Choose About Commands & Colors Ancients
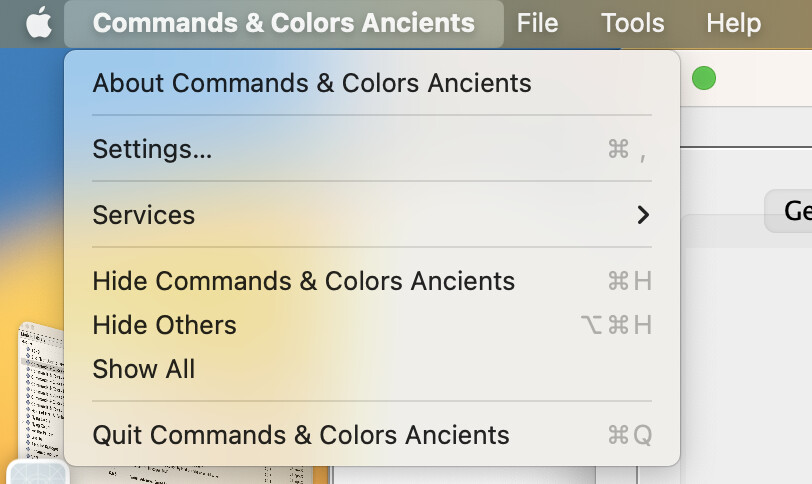Viewport: 812px width, 484px height. click(x=372, y=83)
